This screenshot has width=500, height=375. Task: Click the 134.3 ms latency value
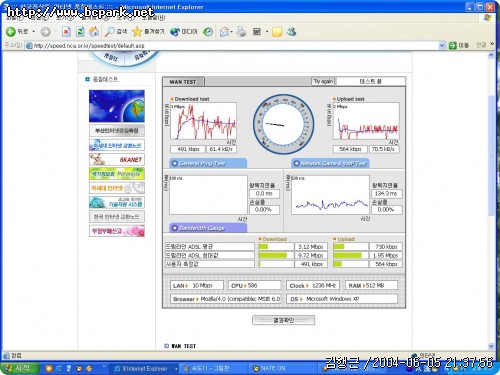pos(387,194)
